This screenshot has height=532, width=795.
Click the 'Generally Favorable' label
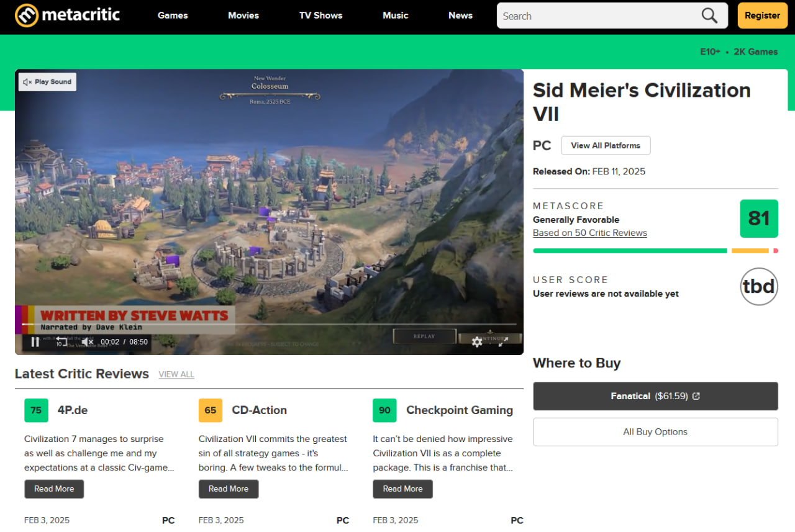click(x=576, y=220)
